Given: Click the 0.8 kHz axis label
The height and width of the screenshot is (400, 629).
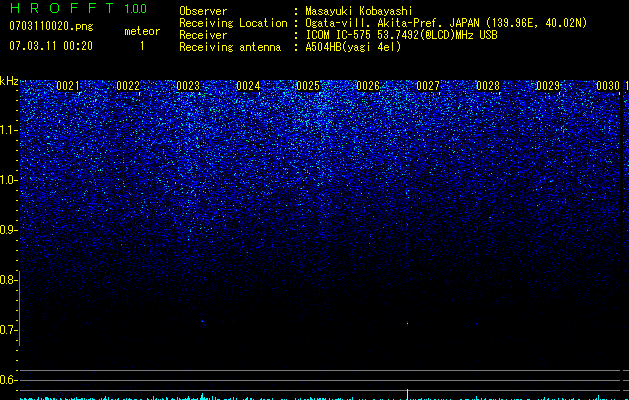Looking at the screenshot, I should click(8, 280).
